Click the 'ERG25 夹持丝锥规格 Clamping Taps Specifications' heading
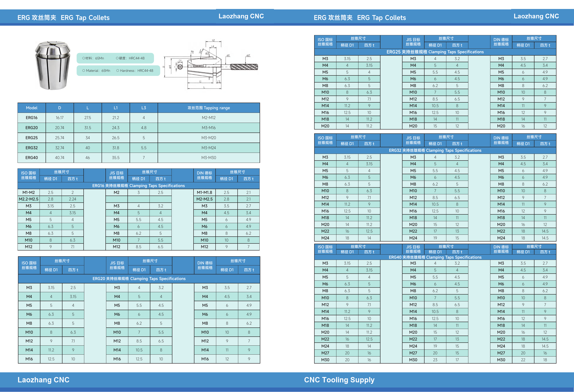Viewport: 574px width, 392px height. pos(435,52)
